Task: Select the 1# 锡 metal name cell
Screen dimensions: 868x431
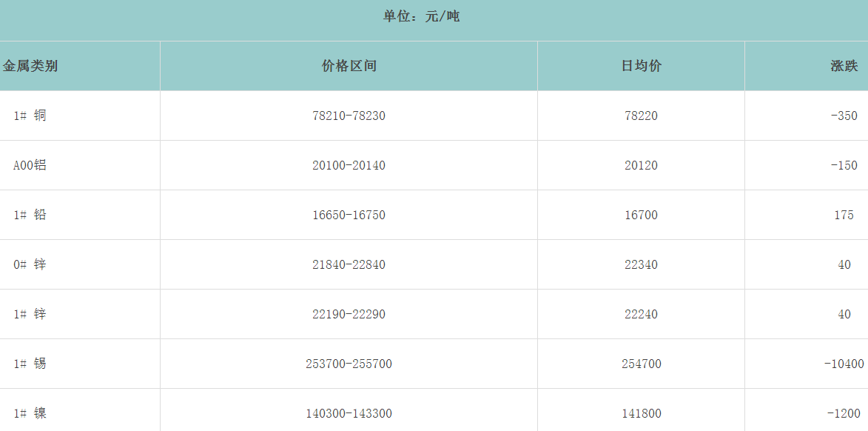Action: pyautogui.click(x=30, y=364)
